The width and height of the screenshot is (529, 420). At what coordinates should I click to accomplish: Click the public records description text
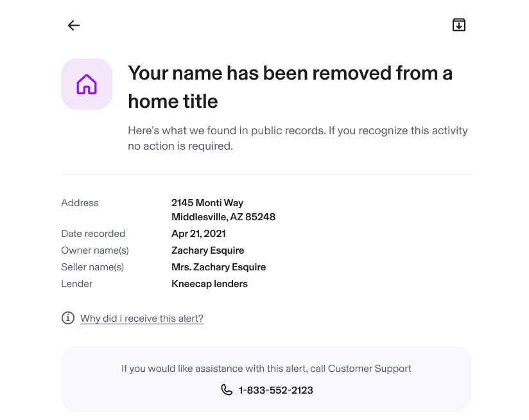point(297,137)
